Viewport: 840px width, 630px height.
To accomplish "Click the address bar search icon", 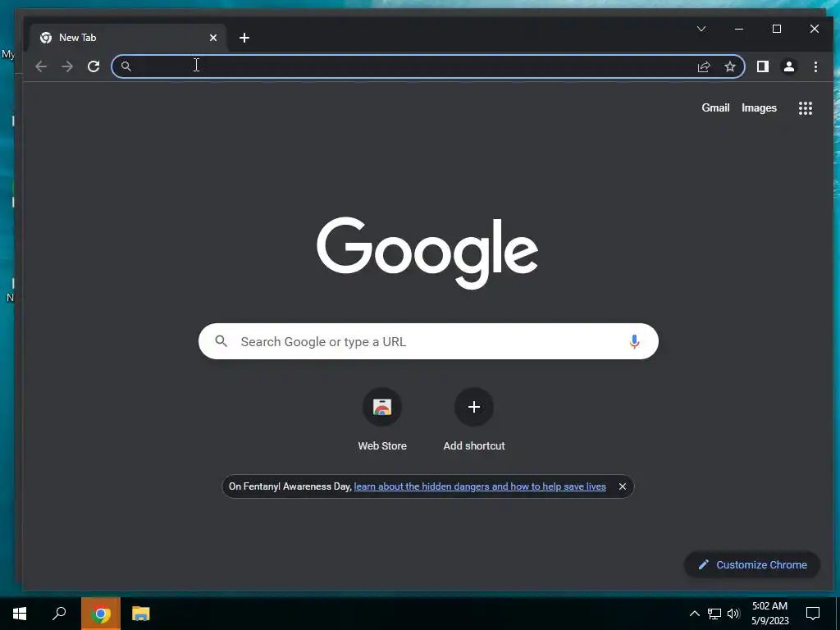I will pos(126,66).
